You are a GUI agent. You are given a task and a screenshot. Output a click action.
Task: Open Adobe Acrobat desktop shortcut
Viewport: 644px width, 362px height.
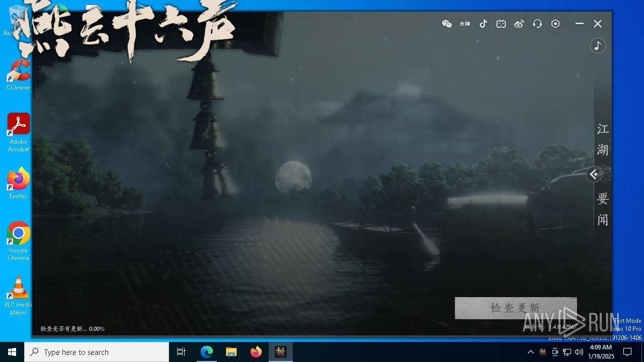click(19, 133)
